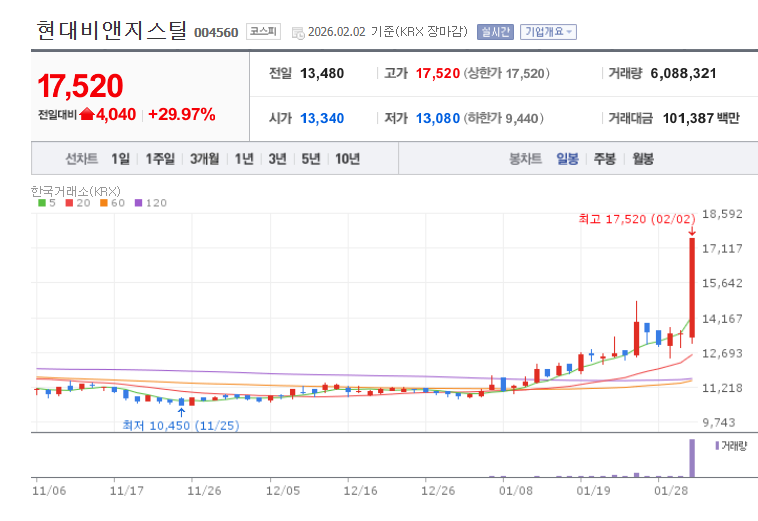This screenshot has height=521, width=758.
Task: Select the 1년 line chart tab
Action: [244, 159]
